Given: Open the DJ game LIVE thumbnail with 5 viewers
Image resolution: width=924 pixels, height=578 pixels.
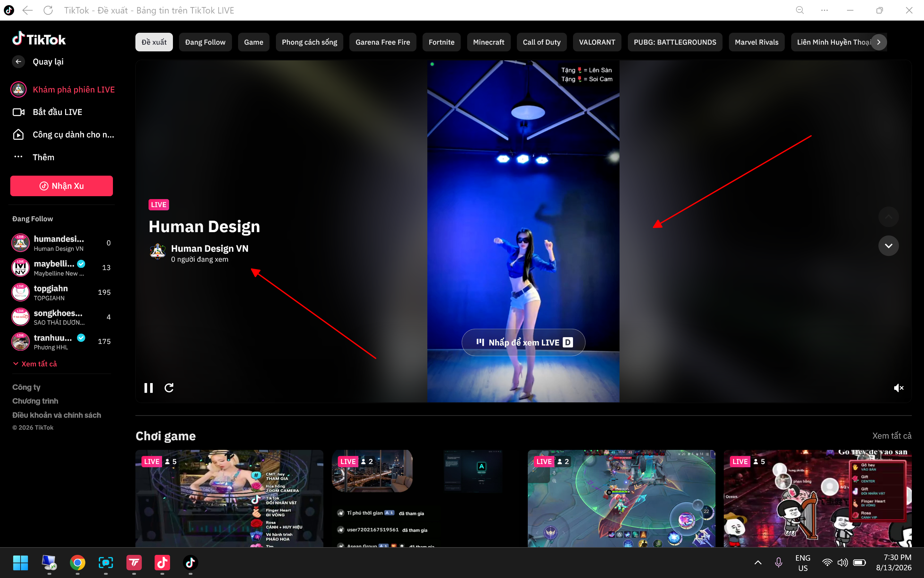Looking at the screenshot, I should click(229, 498).
